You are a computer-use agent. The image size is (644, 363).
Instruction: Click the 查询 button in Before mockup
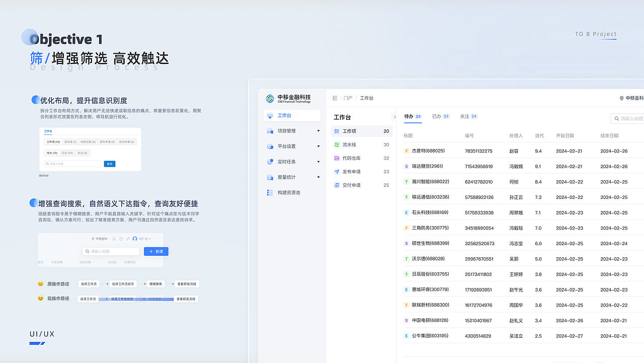tap(110, 164)
